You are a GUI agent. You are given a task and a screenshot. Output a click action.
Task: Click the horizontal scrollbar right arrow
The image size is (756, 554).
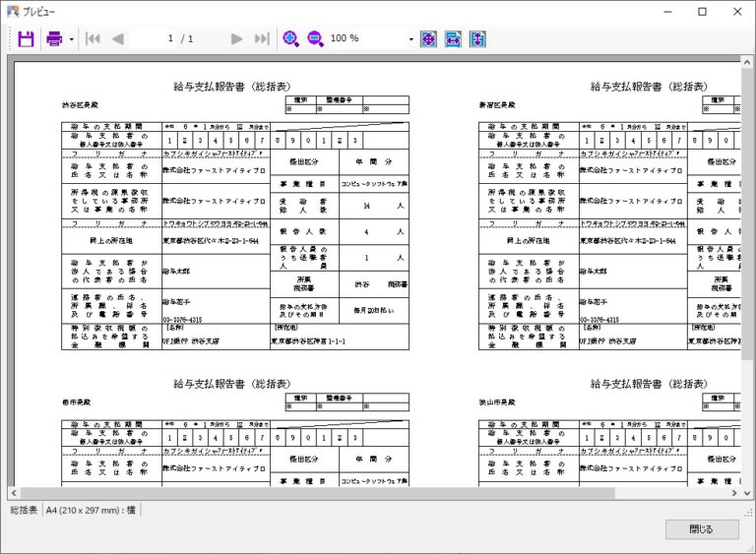click(x=733, y=493)
